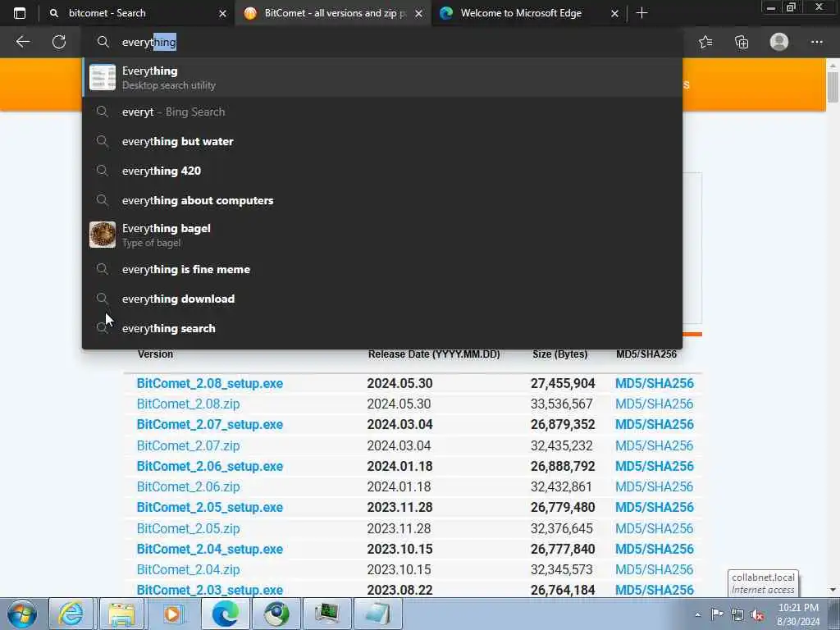Screen dimensions: 840x630
Task: Download BitComet_2.05_setup.exe
Action: (x=209, y=507)
